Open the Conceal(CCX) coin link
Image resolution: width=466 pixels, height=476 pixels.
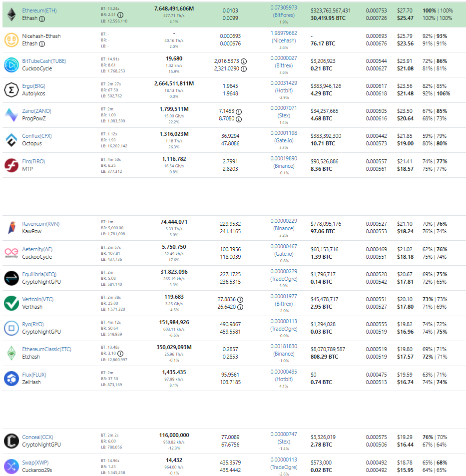click(38, 437)
